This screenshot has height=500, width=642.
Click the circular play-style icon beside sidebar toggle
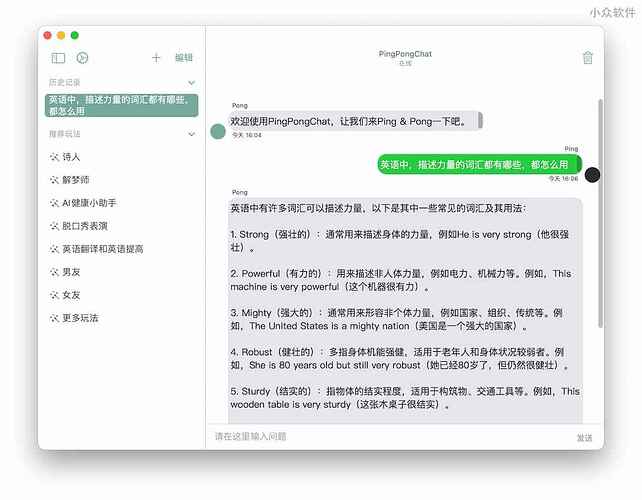(82, 58)
